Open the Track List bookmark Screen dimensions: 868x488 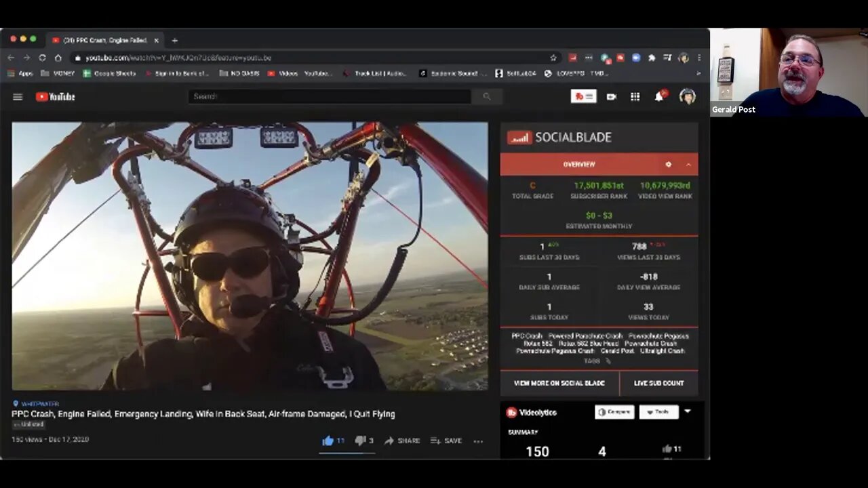pyautogui.click(x=374, y=73)
